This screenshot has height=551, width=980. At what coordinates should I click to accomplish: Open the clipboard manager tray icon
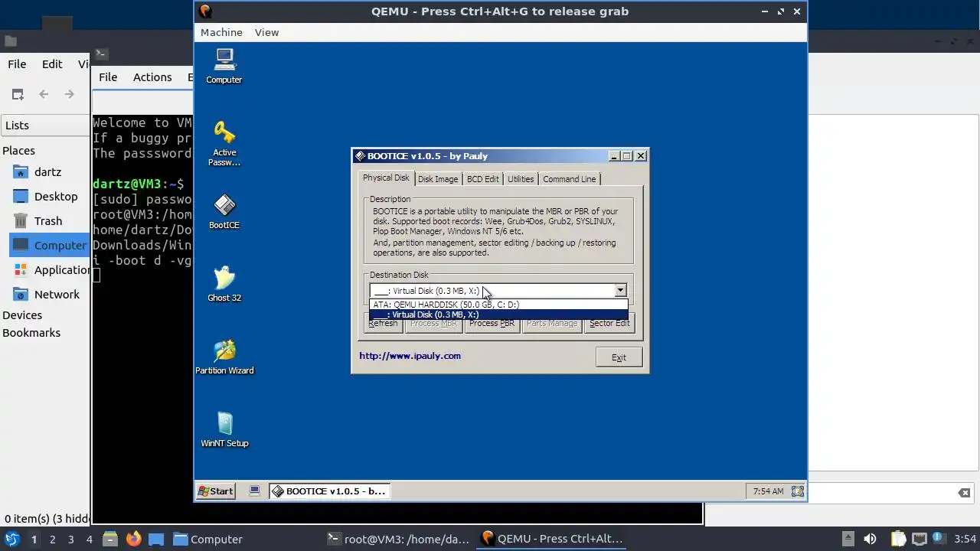click(897, 539)
